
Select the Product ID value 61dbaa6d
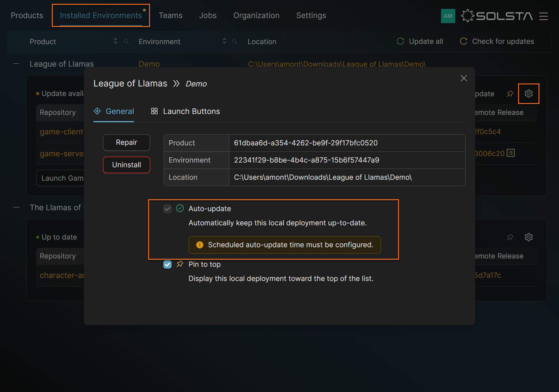306,143
